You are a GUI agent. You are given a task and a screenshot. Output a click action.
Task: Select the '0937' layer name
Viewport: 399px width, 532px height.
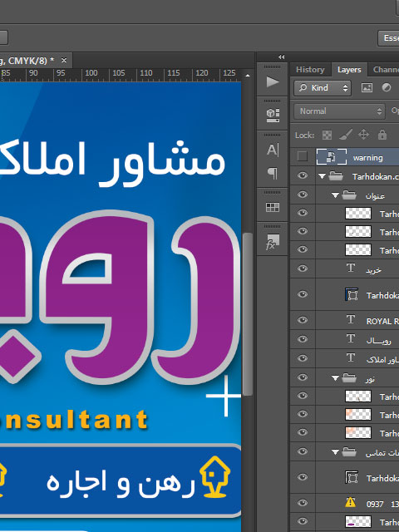click(375, 505)
